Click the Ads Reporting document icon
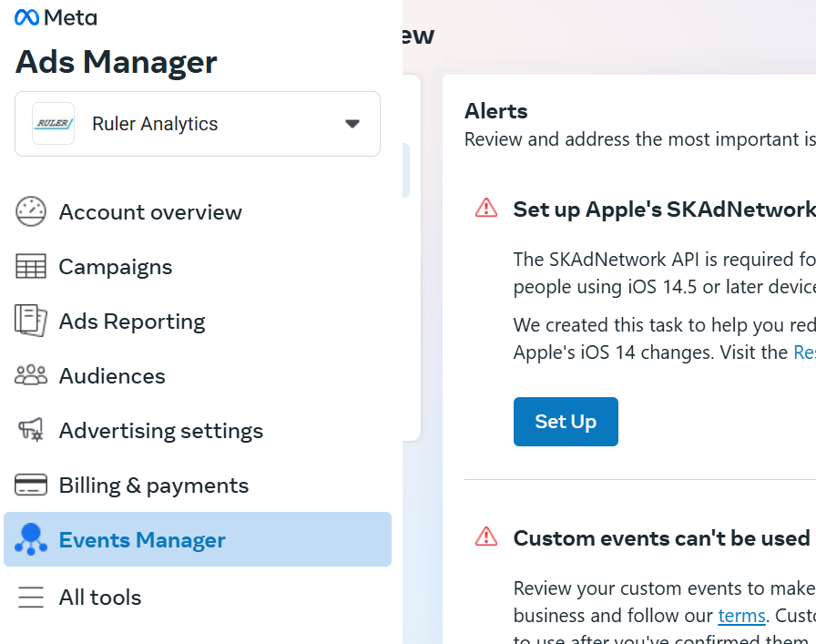816x644 pixels. (31, 321)
